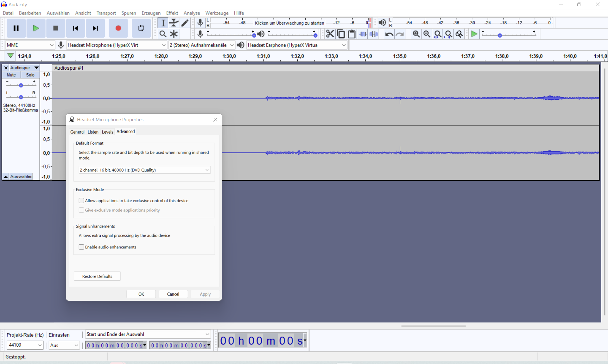Expand the MME audio host dropdown
This screenshot has height=364, width=608.
(x=30, y=45)
